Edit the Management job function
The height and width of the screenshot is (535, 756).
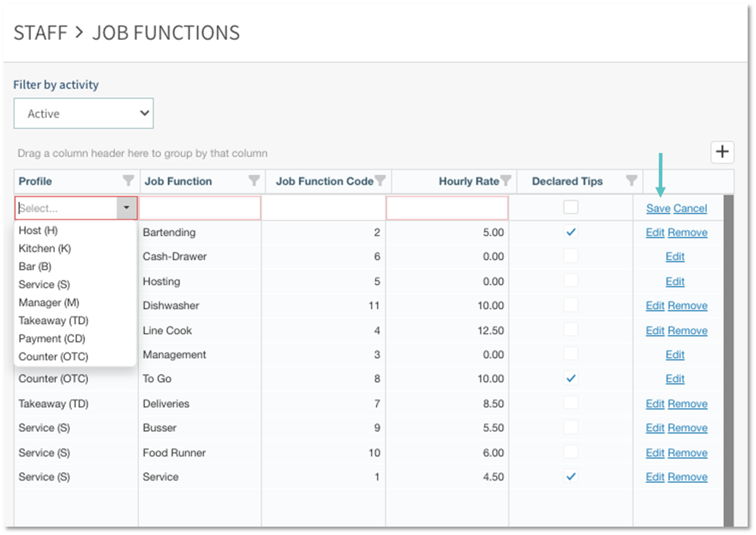tap(675, 355)
